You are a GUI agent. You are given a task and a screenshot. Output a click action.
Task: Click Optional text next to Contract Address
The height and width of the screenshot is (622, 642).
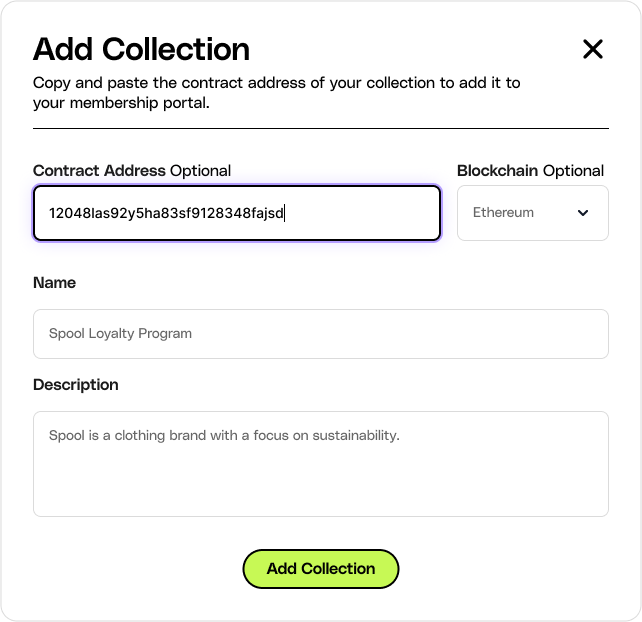tap(200, 171)
